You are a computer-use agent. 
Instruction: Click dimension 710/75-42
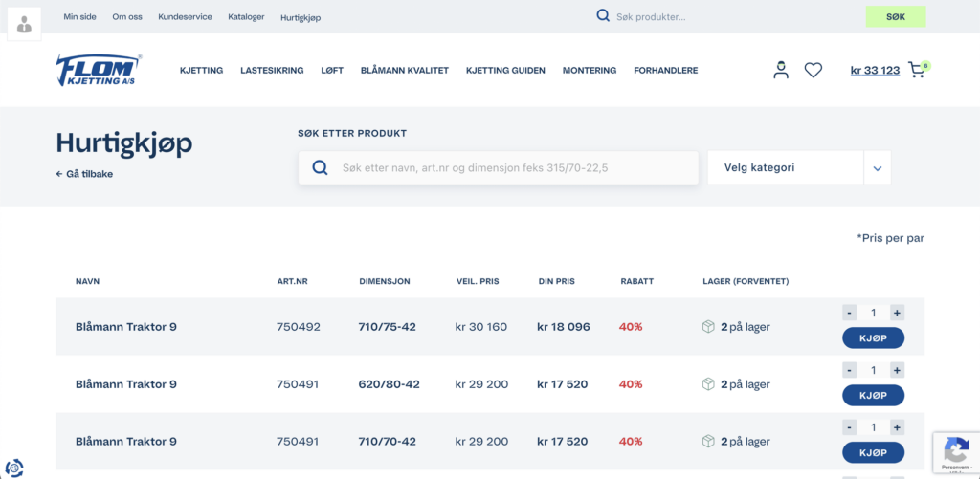pos(388,327)
